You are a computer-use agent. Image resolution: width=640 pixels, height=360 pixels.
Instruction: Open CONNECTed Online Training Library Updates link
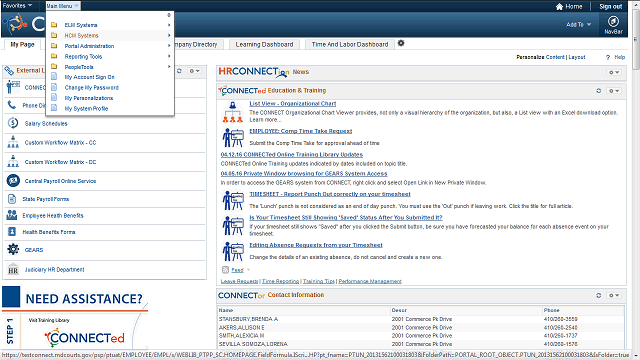tap(291, 154)
